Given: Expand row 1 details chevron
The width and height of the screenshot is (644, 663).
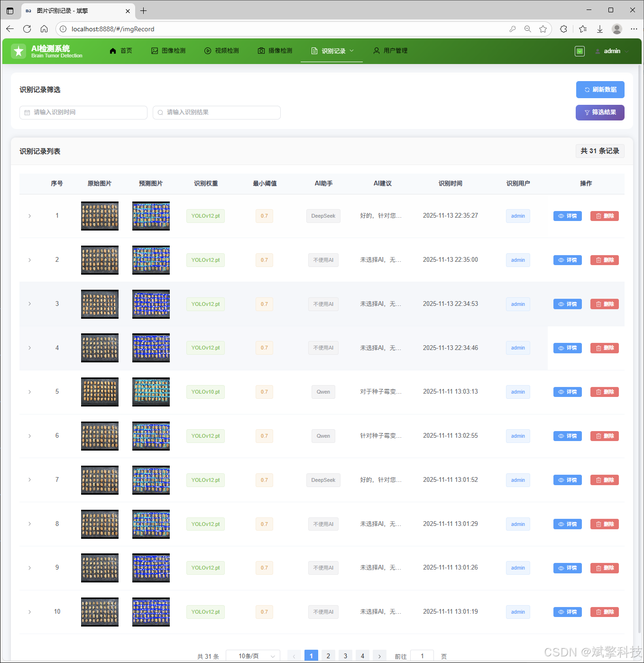Looking at the screenshot, I should tap(29, 216).
